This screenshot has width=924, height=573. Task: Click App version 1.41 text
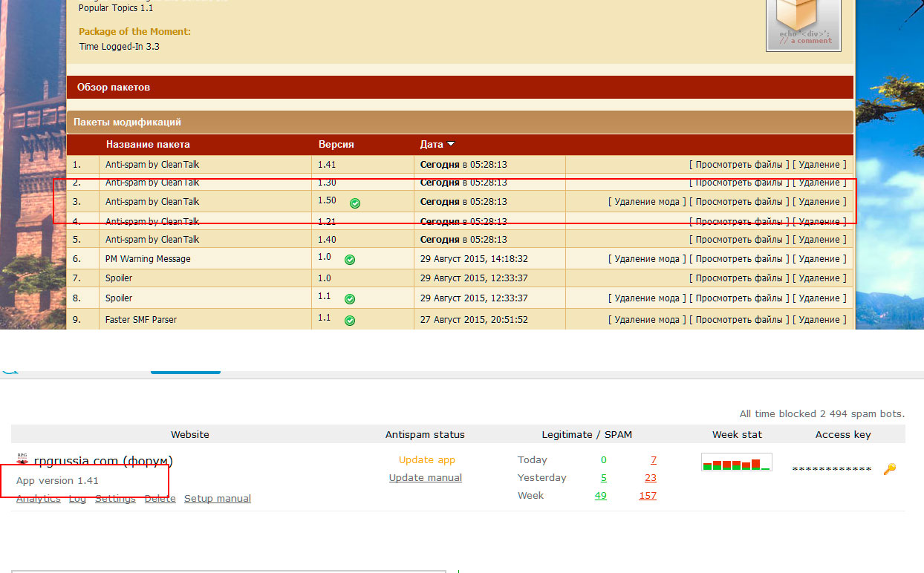(x=57, y=480)
